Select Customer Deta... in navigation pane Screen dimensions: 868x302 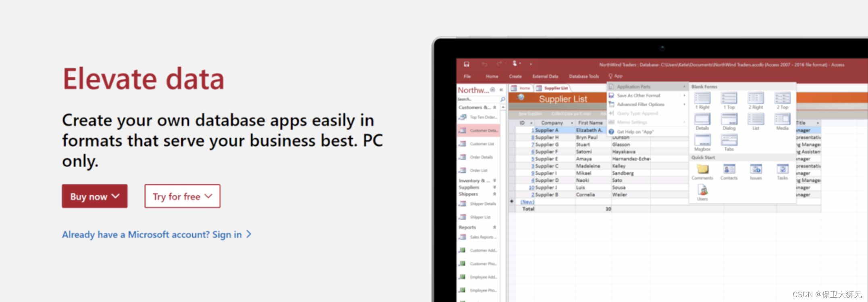point(478,130)
